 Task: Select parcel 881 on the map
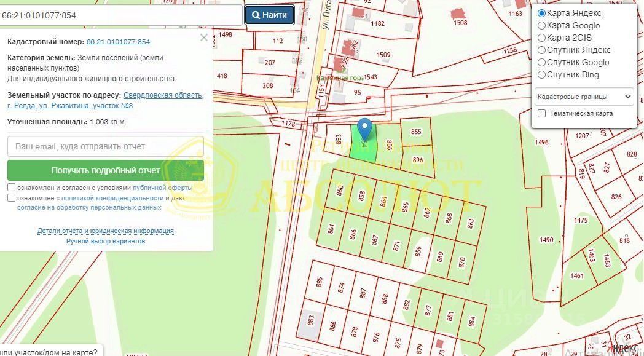click(450, 315)
